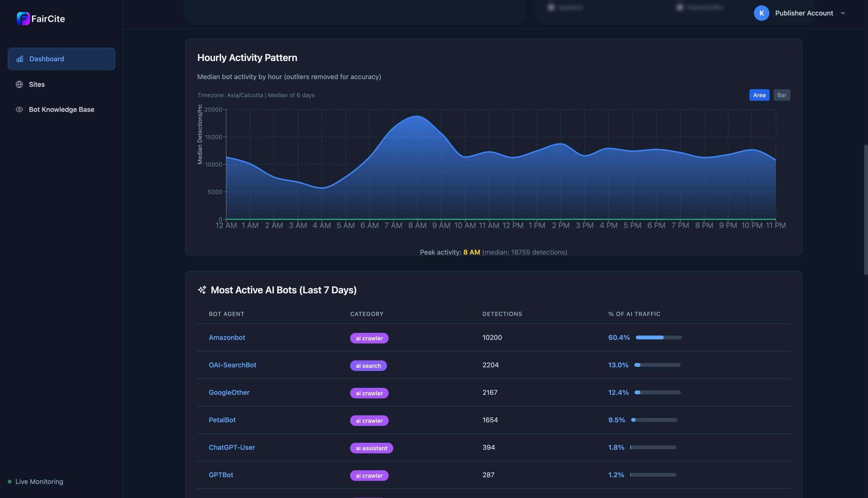Viewport: 868px width, 498px height.
Task: Click the globe icon next to Sites
Action: coord(19,84)
